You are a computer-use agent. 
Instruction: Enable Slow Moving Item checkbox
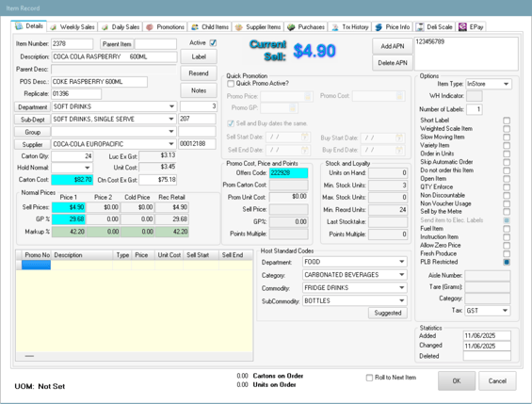coord(507,137)
